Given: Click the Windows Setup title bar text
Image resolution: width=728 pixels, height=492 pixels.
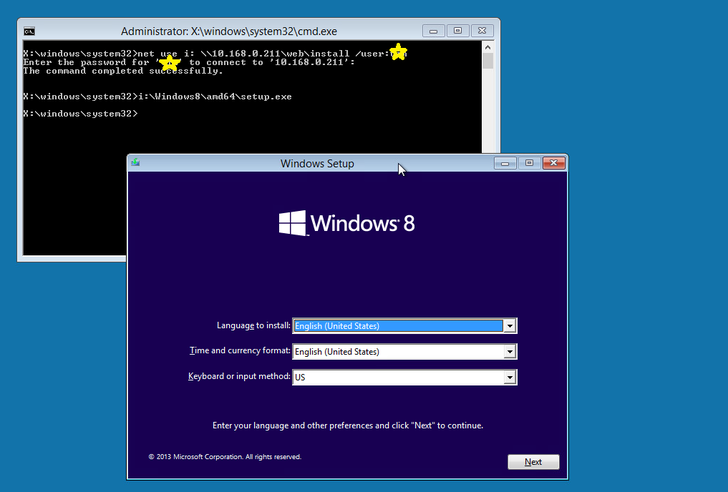Looking at the screenshot, I should (x=317, y=163).
